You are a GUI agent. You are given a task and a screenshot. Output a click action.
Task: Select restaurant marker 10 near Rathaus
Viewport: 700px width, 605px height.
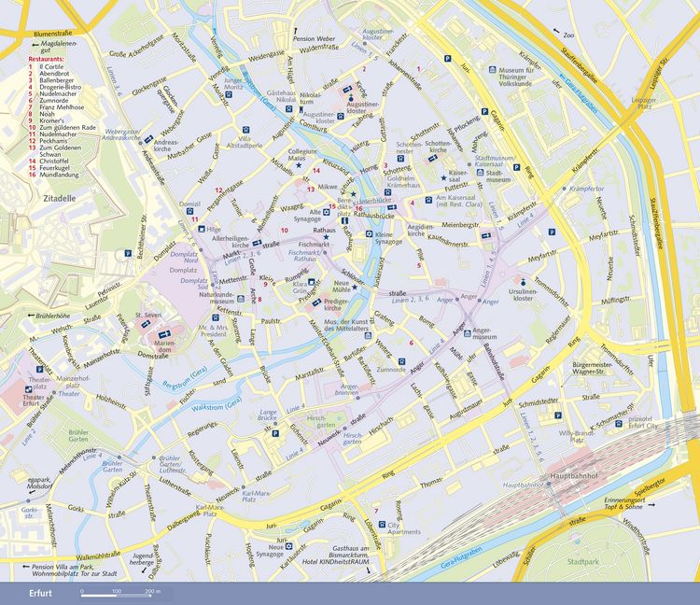tap(285, 231)
